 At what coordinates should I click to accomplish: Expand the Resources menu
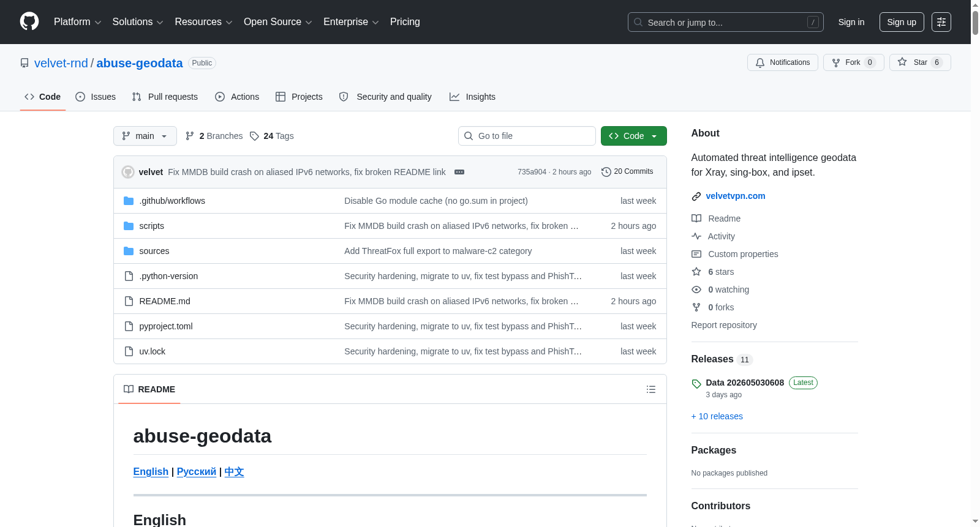203,22
